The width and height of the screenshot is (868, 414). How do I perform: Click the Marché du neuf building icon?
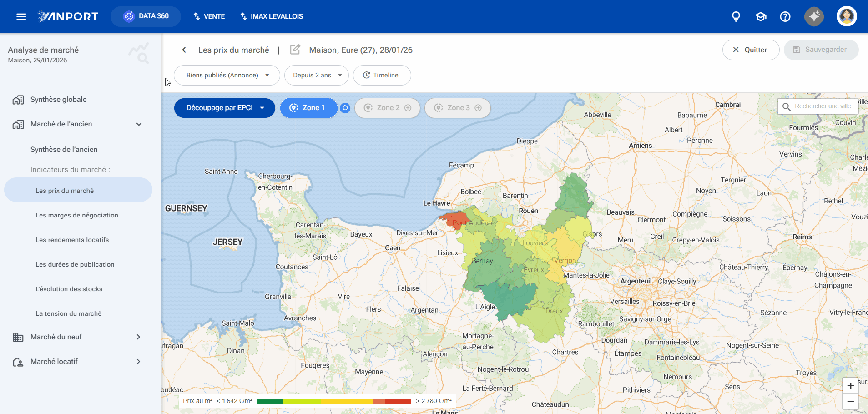tap(18, 337)
